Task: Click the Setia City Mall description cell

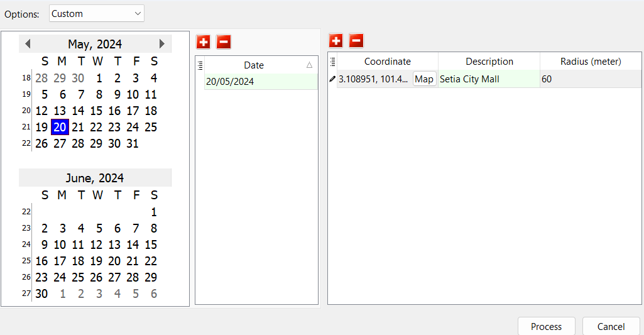Action: (x=488, y=79)
